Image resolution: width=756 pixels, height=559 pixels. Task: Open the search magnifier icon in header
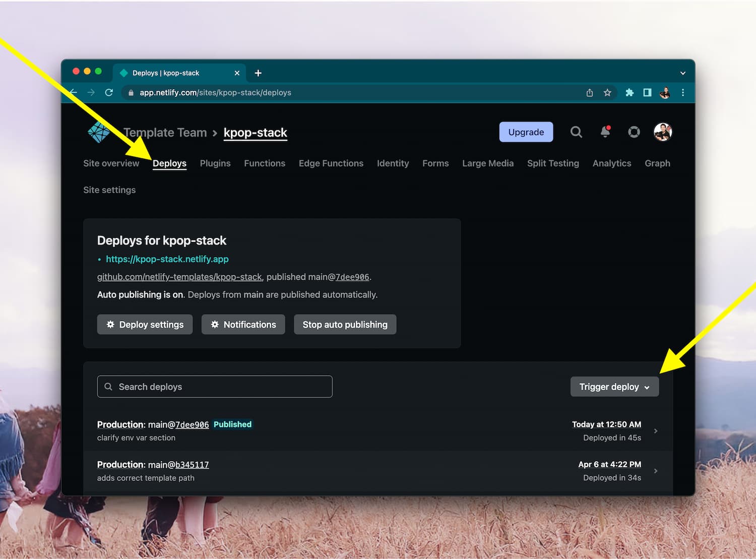coord(576,132)
